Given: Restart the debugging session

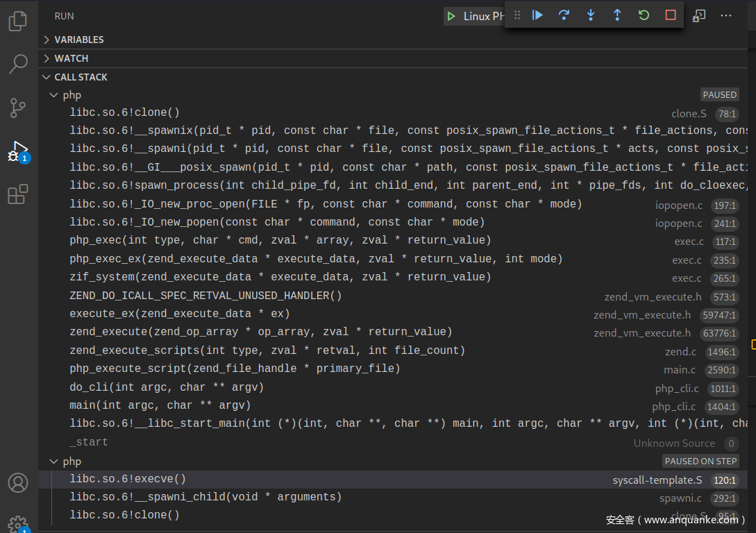Looking at the screenshot, I should click(x=644, y=15).
